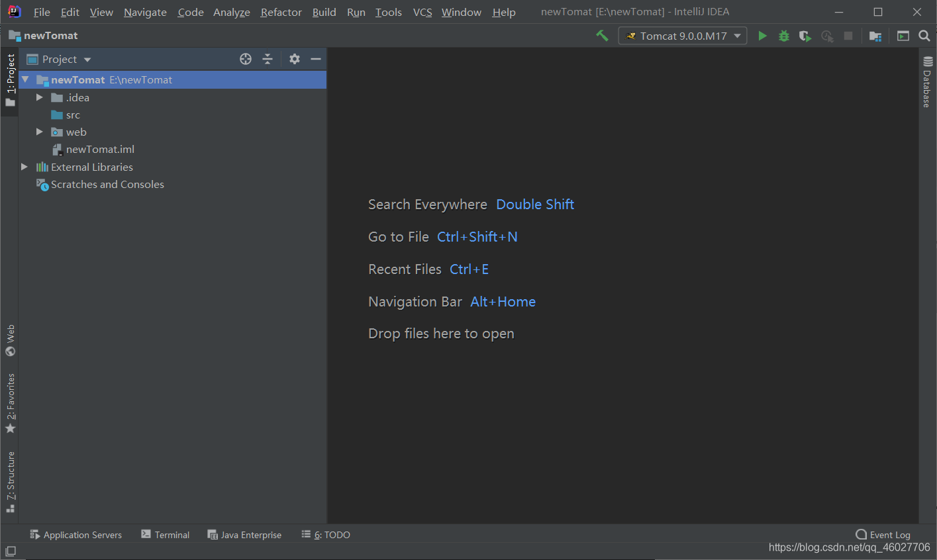Select newTomat.iml file

click(x=93, y=149)
